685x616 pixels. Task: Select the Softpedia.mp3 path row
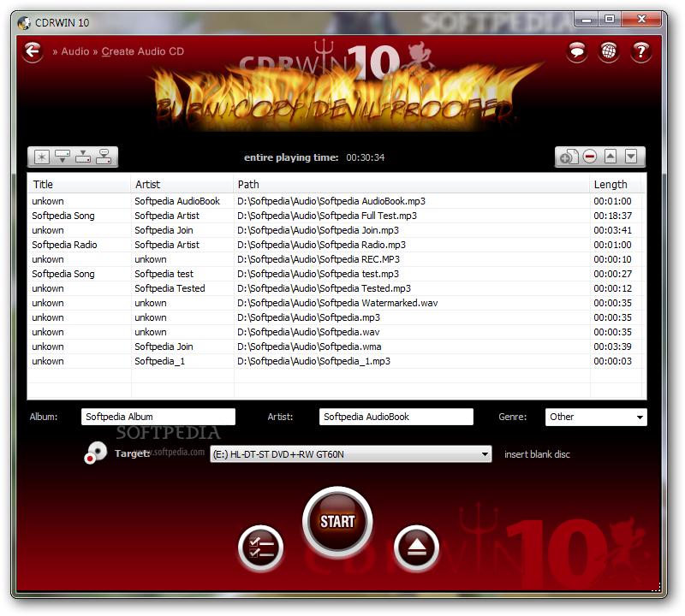click(337, 317)
